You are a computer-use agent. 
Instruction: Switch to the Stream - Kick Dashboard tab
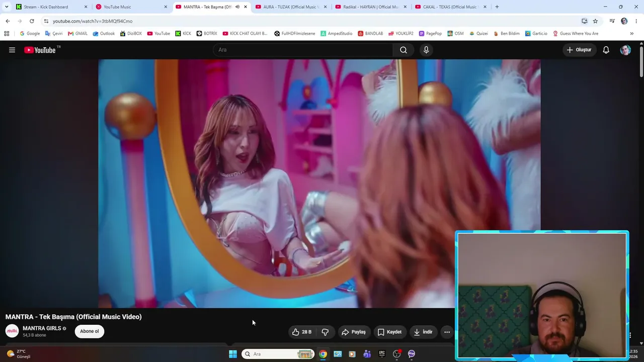click(x=52, y=7)
